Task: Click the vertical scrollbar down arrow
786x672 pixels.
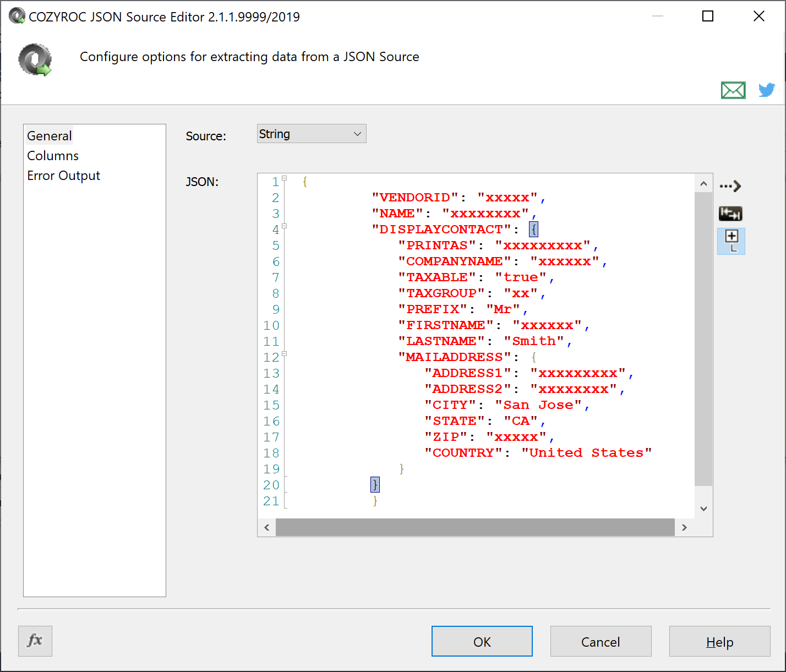Action: tap(703, 509)
